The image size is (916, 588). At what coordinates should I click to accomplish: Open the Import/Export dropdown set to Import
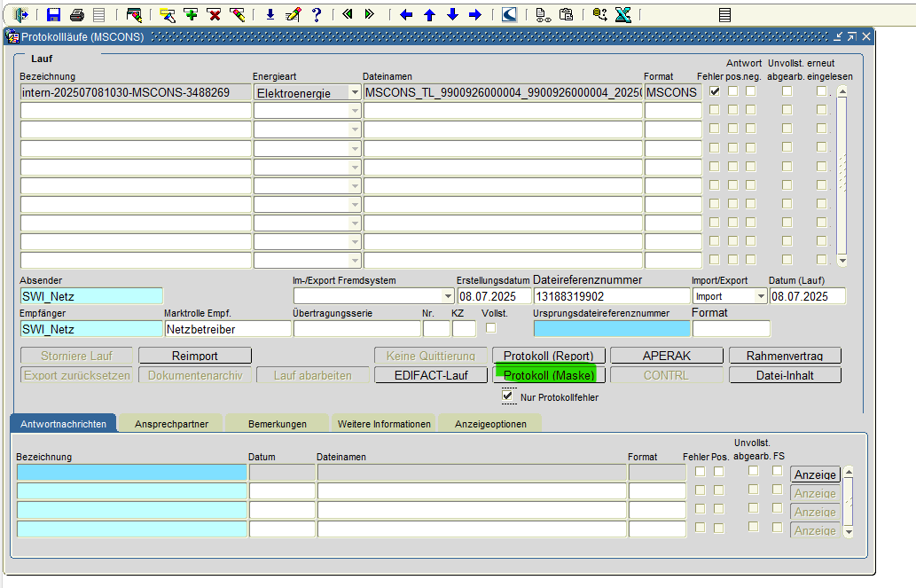click(x=760, y=296)
